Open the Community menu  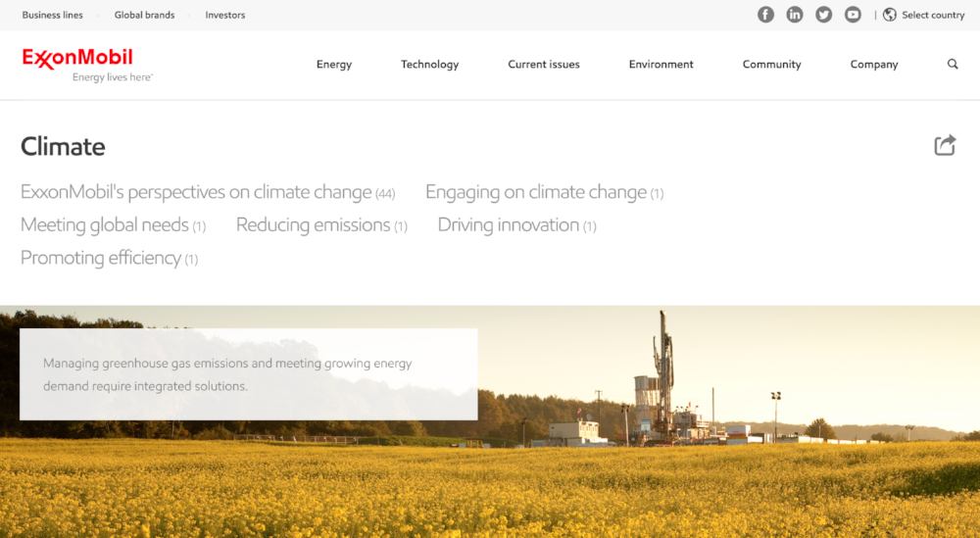[x=772, y=65]
